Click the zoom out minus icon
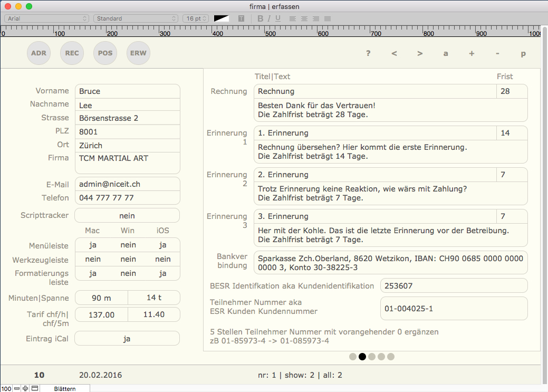 pyautogui.click(x=17, y=388)
